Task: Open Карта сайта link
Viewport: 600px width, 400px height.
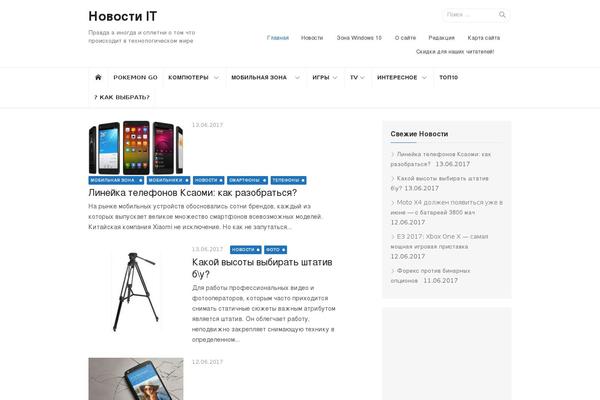Action: point(484,38)
